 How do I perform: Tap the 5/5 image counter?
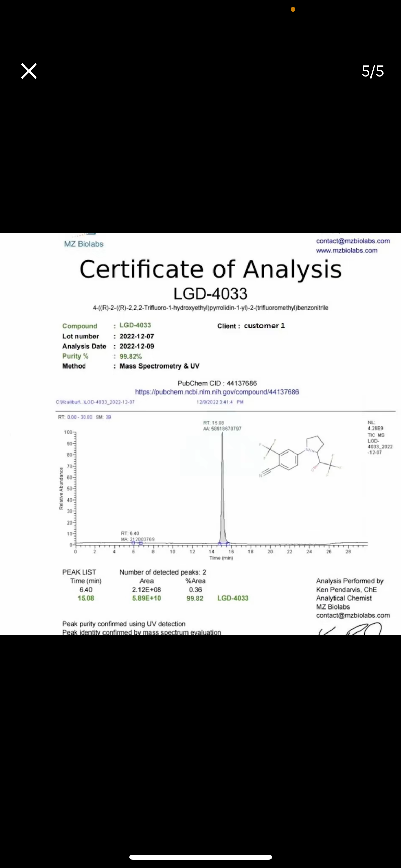(x=373, y=71)
